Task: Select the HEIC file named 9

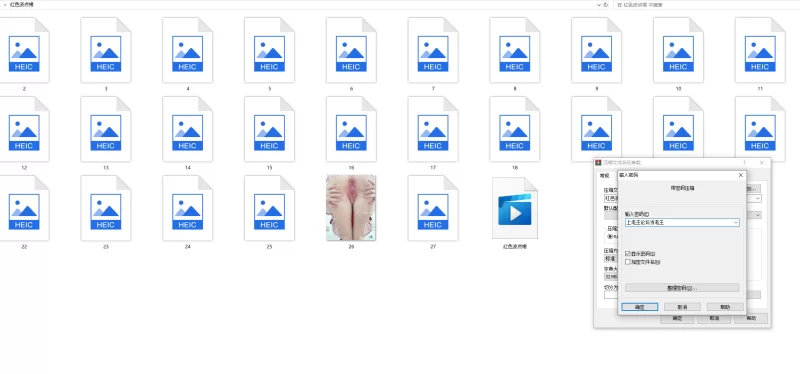Action: [596, 50]
